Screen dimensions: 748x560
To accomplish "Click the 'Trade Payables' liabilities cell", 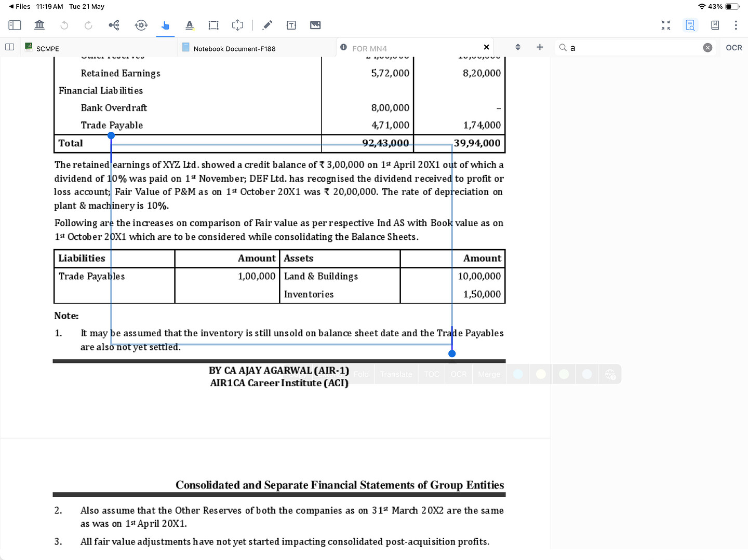I will point(91,276).
